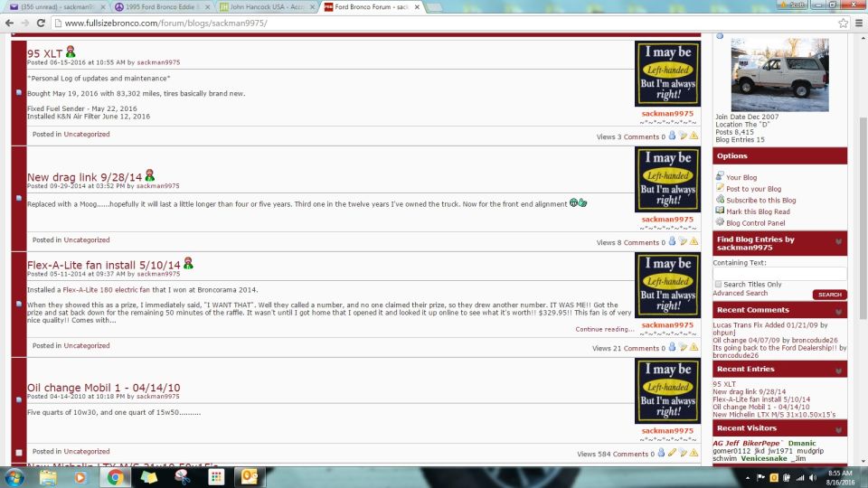The height and width of the screenshot is (488, 868).
Task: Click the warning icon on Flex-A-Lite fan entry
Action: coord(693,347)
